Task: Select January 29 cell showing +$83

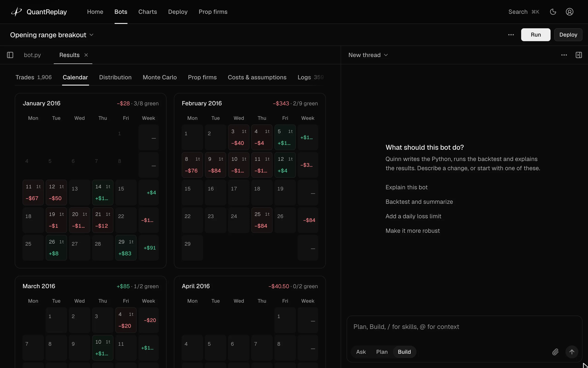Action: (126, 248)
